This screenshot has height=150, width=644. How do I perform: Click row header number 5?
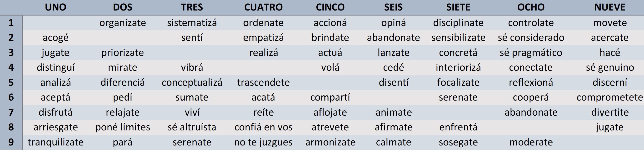pyautogui.click(x=11, y=83)
